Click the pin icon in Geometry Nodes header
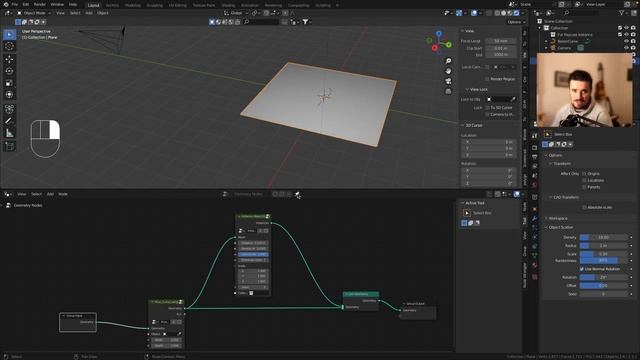The width and height of the screenshot is (640, 360). tap(298, 194)
